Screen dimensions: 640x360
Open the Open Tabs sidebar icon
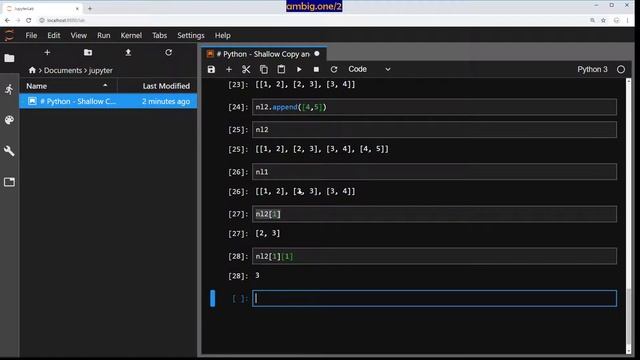click(x=9, y=182)
